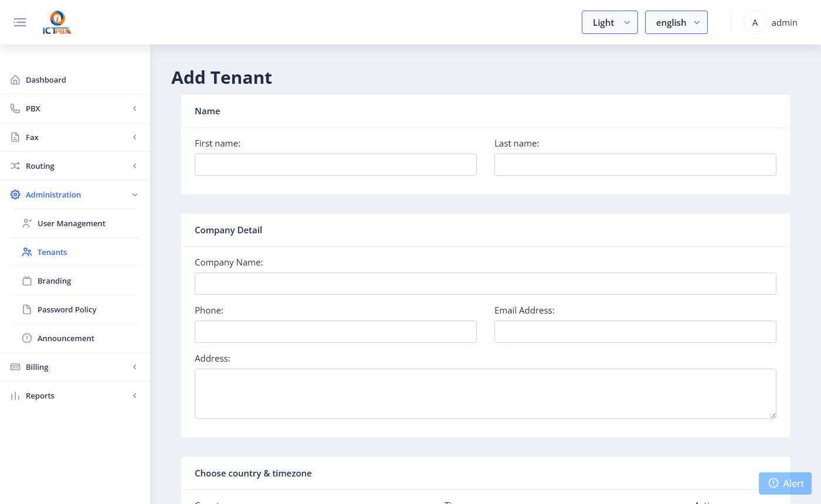821x504 pixels.
Task: Open Announcement in the sidebar
Action: click(x=75, y=338)
